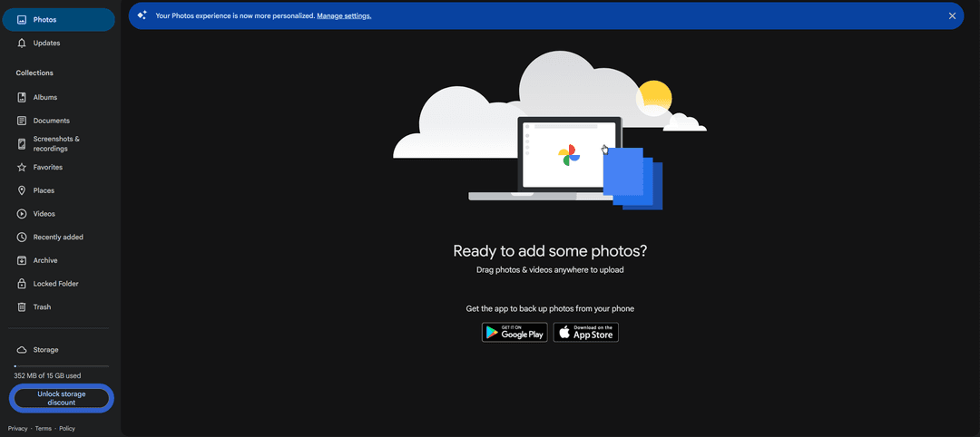Open the Favorites label
This screenshot has width=980, height=437.
pos(47,168)
